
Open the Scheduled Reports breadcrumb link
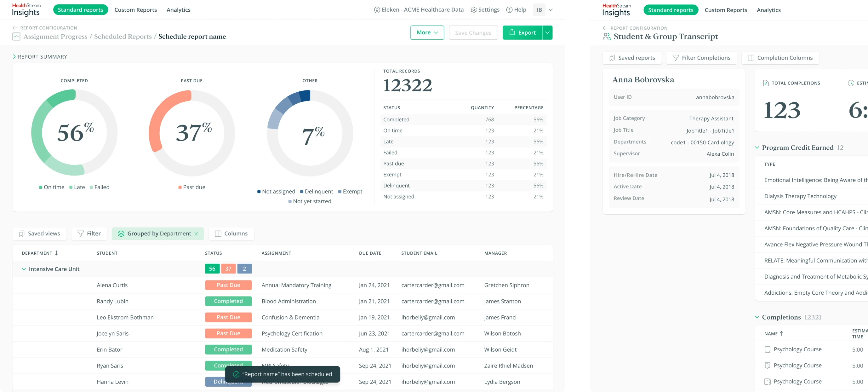pos(123,37)
